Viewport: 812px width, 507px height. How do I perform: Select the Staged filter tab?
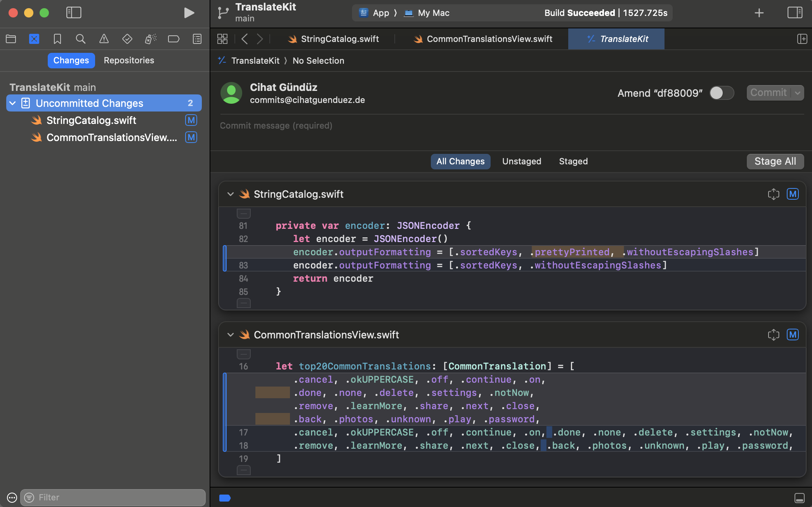pos(572,161)
